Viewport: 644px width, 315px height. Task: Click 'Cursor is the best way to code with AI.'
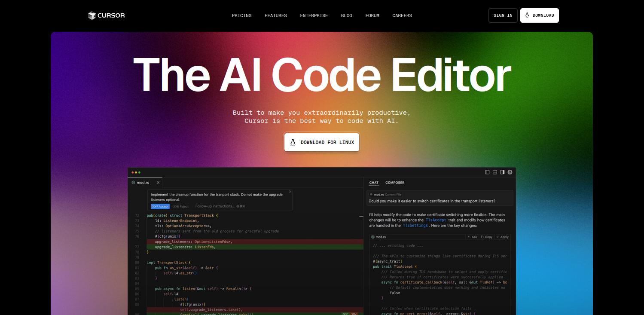[321, 121]
